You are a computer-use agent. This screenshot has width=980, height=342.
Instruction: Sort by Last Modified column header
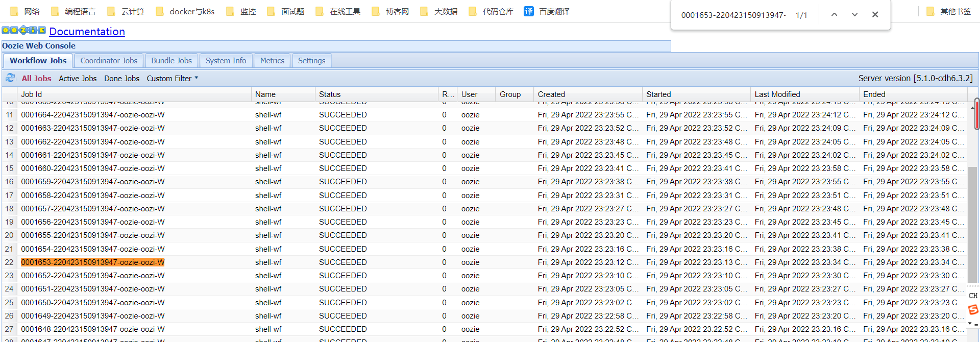[x=805, y=94]
